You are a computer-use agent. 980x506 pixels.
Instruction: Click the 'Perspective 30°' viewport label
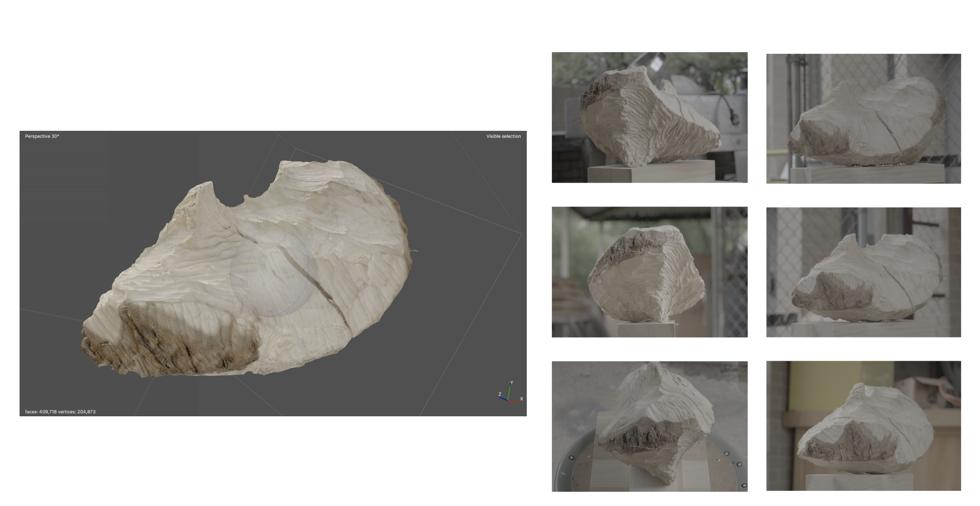[x=42, y=136]
